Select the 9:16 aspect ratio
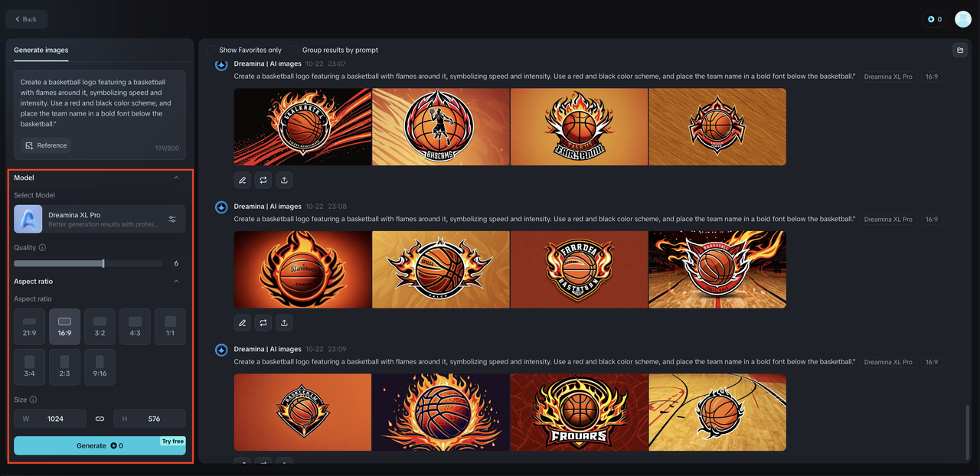This screenshot has width=980, height=476. coord(100,367)
